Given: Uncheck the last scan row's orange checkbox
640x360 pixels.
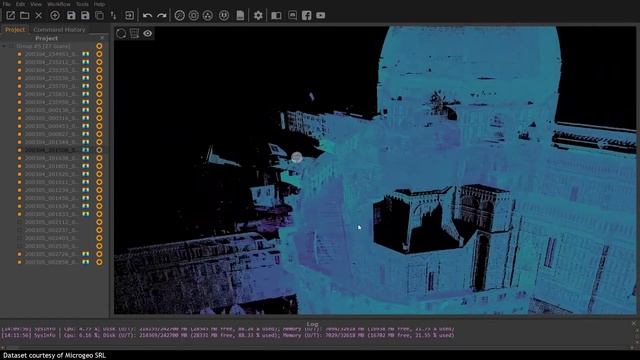Looking at the screenshot, I should (x=19, y=262).
